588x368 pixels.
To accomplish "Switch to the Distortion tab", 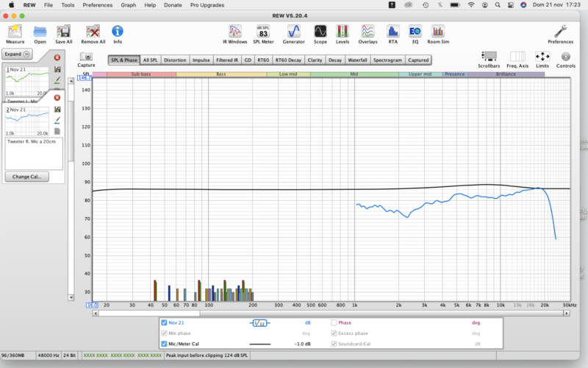I will click(x=175, y=60).
